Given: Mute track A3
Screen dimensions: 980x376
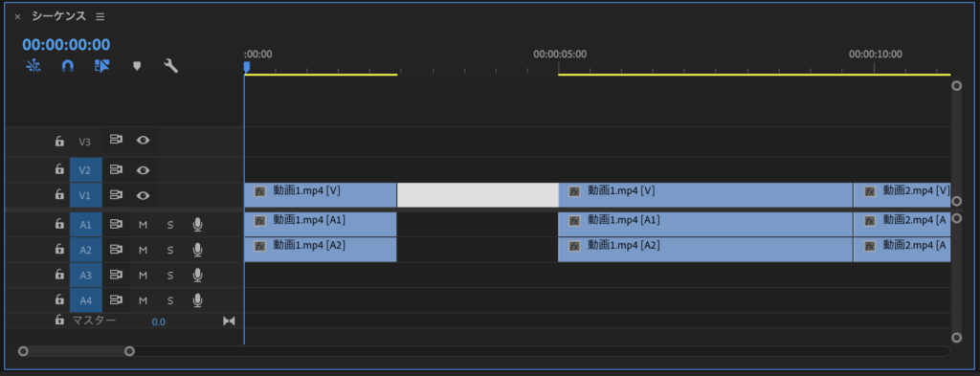Looking at the screenshot, I should pos(144,276).
